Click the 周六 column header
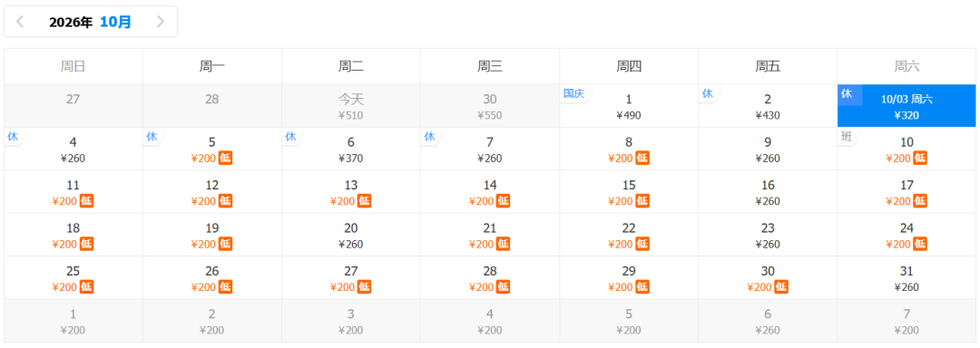The width and height of the screenshot is (980, 348). (906, 66)
